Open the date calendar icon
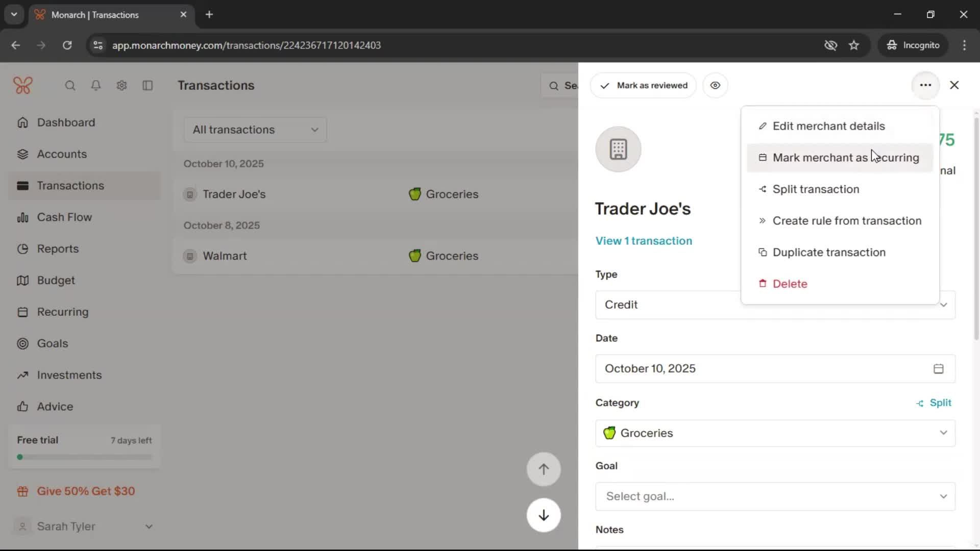Viewport: 980px width, 551px height. point(938,369)
